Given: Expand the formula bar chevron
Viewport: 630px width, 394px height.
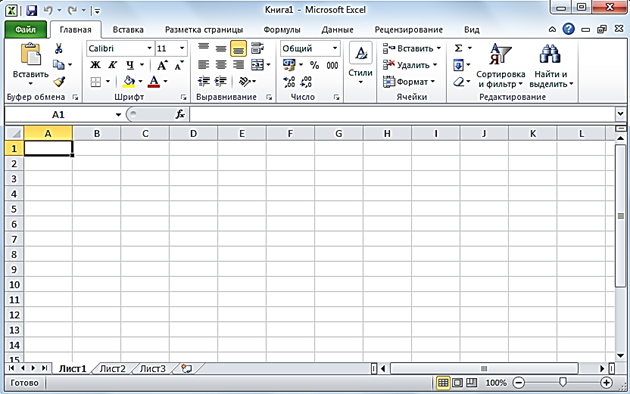Looking at the screenshot, I should pyautogui.click(x=620, y=114).
